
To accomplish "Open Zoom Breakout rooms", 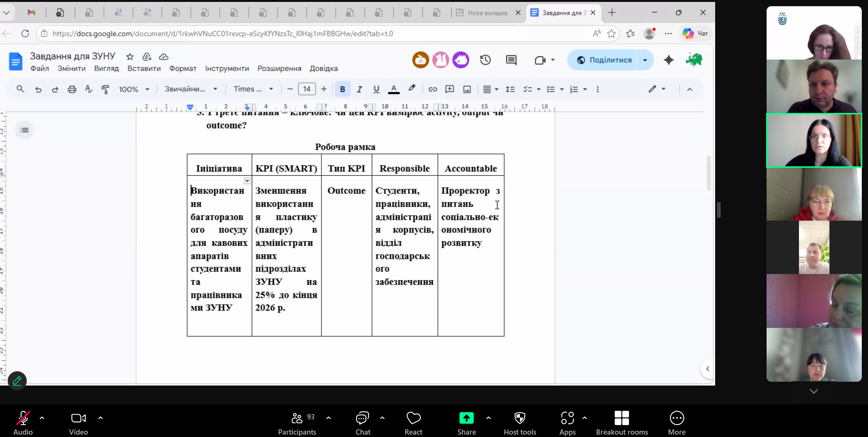I will click(622, 422).
